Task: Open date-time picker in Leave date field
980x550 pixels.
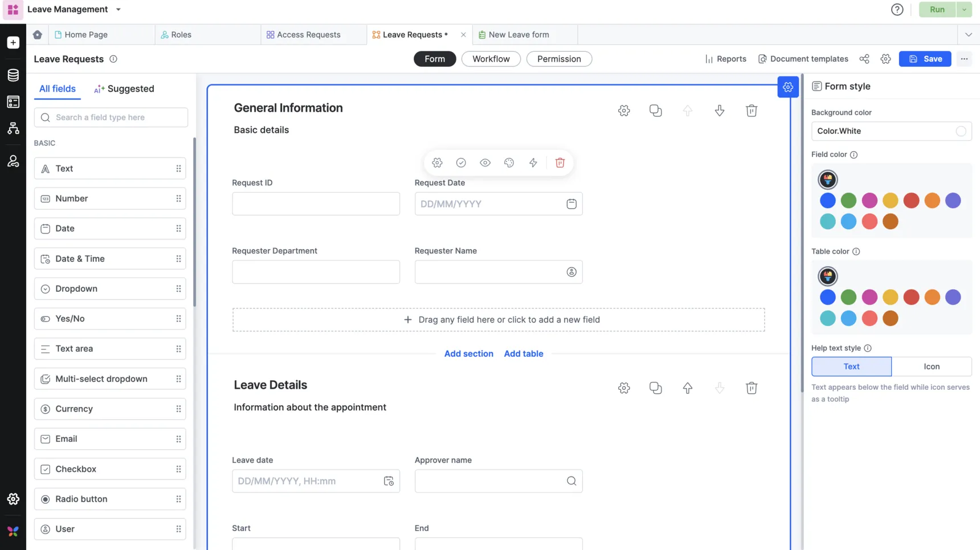Action: (389, 481)
